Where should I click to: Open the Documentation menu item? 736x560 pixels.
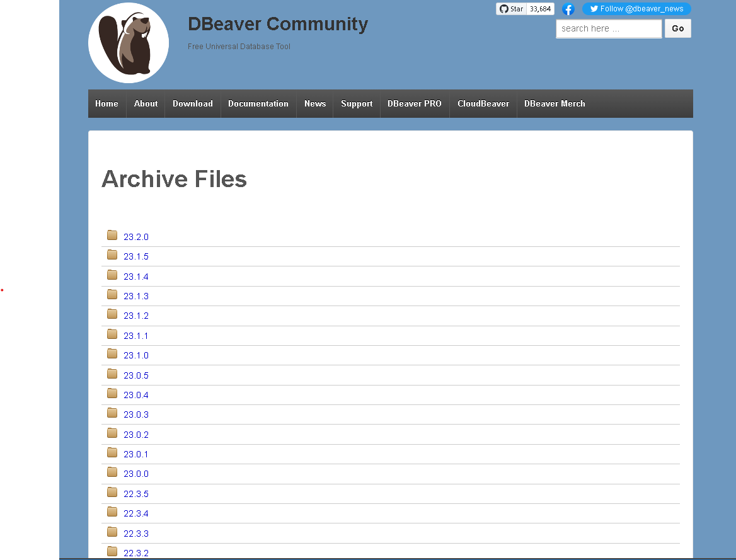[x=258, y=104]
